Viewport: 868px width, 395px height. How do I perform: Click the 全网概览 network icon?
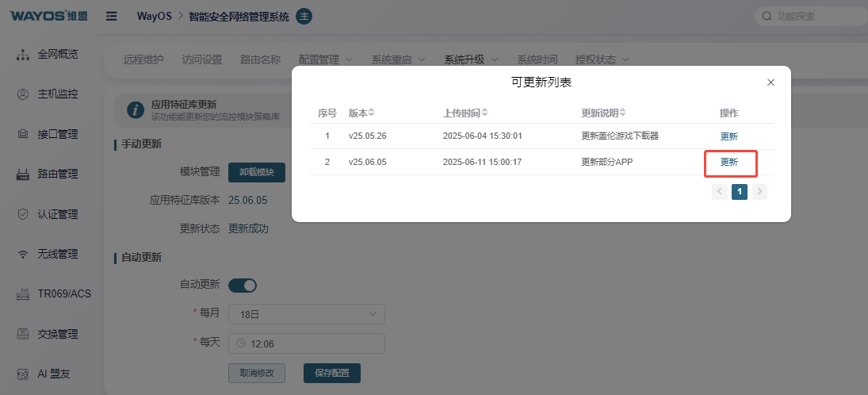click(23, 54)
